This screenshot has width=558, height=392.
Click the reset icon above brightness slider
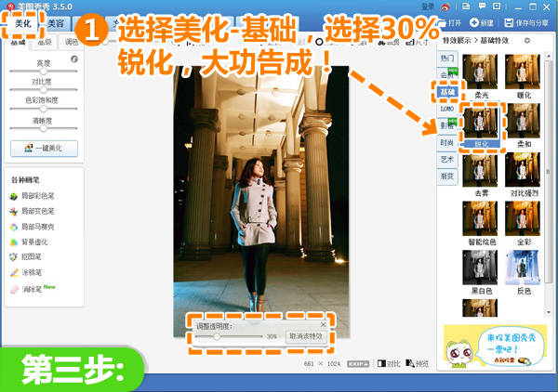pos(74,59)
